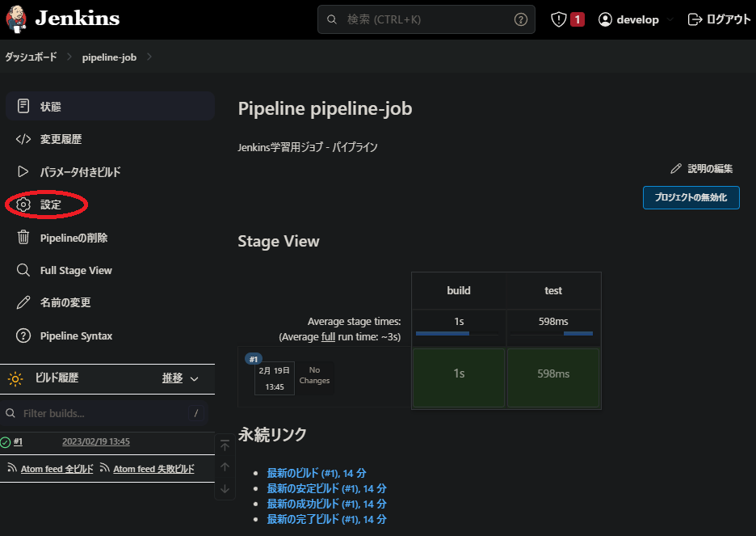The image size is (756, 536).
Task: Click the circled 設定 gear icon
Action: coord(23,205)
